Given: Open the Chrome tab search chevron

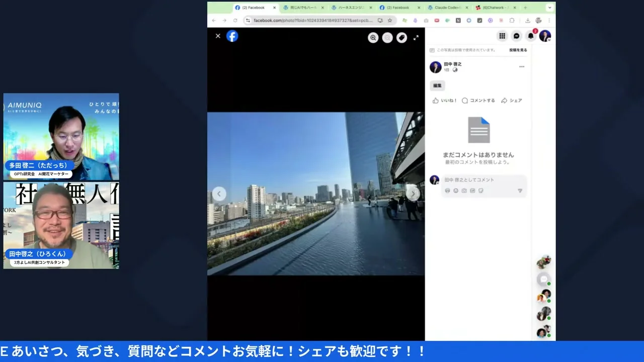Looking at the screenshot, I should pyautogui.click(x=550, y=8).
